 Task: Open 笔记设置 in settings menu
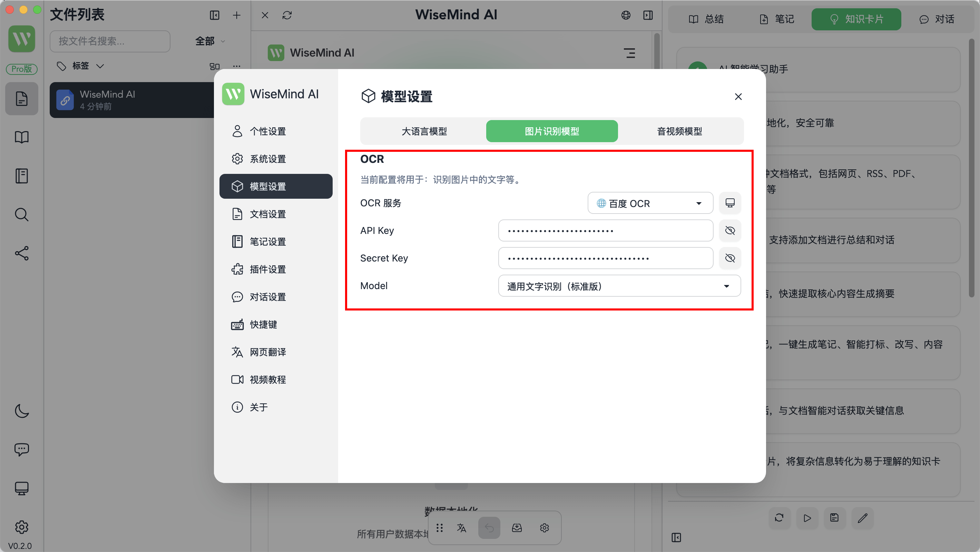tap(276, 241)
